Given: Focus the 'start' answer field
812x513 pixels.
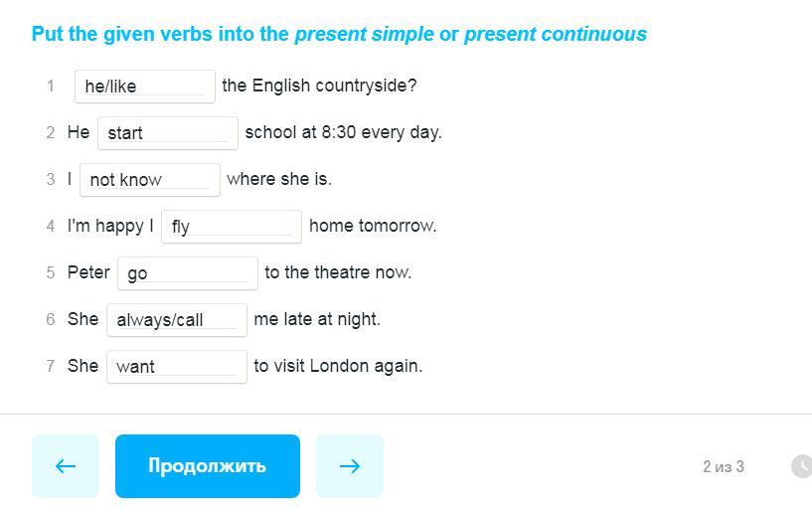Looking at the screenshot, I should click(x=168, y=133).
